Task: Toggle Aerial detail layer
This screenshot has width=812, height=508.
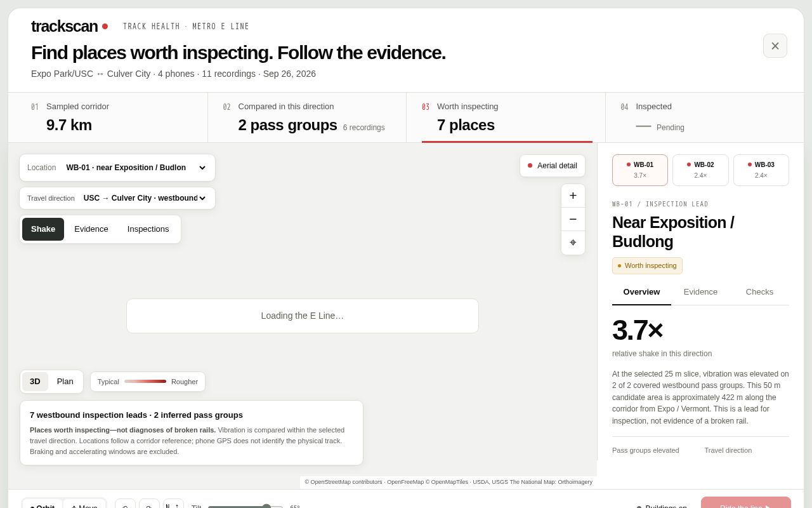Action: [x=552, y=166]
